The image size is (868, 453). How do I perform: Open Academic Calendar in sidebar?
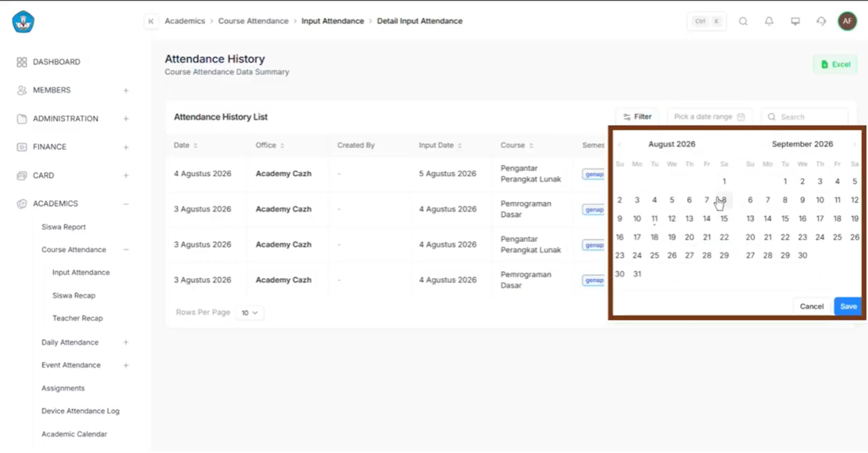[x=74, y=434]
